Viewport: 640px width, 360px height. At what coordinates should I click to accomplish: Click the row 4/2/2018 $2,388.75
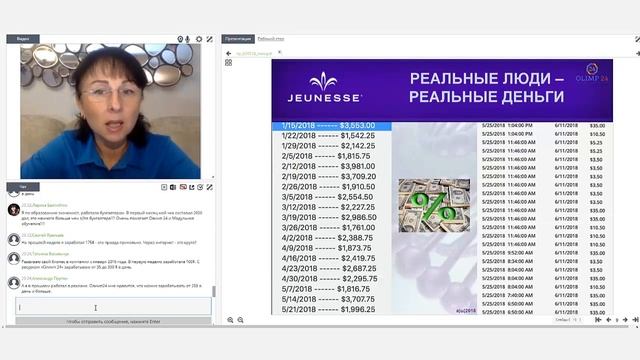click(x=327, y=238)
